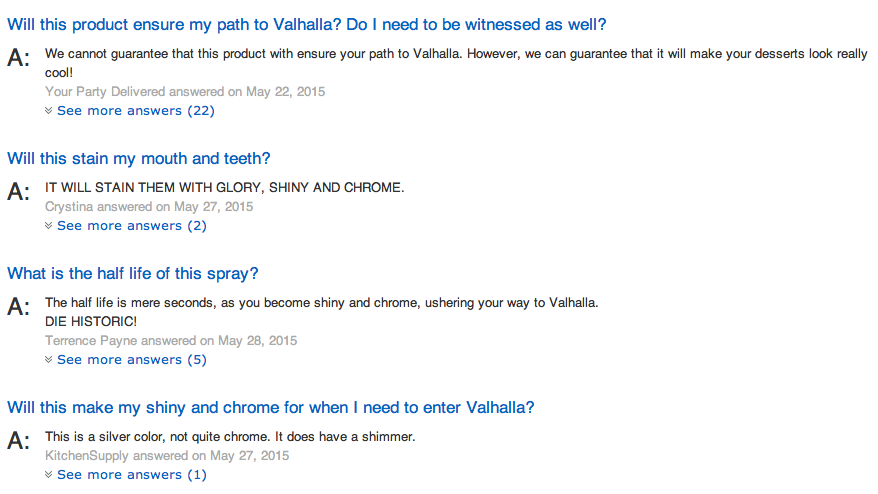Expand See more answers (22)
This screenshot has width=878, height=494.
[136, 111]
